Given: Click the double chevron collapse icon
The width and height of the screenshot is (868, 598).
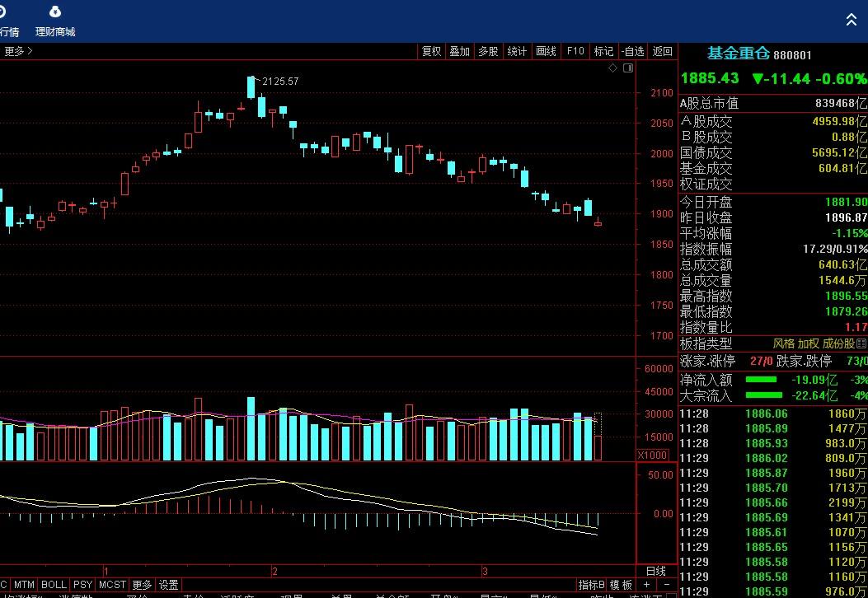Looking at the screenshot, I should click(852, 20).
